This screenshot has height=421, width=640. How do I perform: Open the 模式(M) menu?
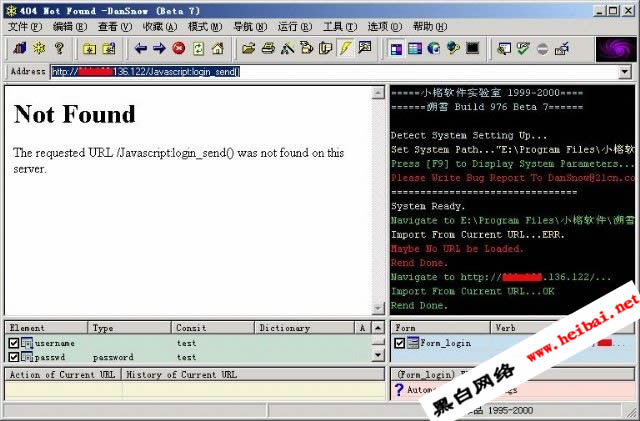coord(205,27)
